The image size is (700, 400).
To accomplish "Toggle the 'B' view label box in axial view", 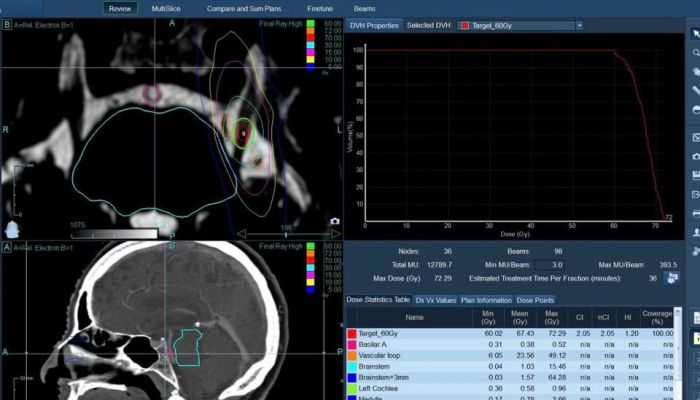I will click(8, 23).
